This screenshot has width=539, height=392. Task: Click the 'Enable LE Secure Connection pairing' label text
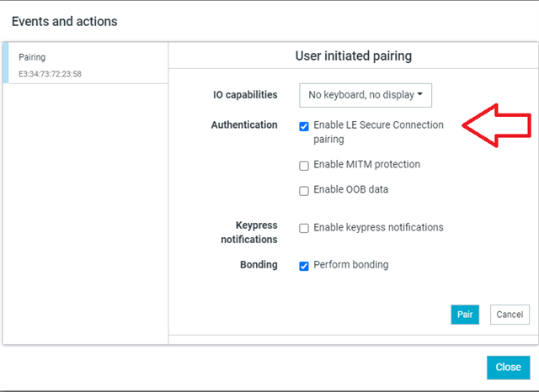378,132
